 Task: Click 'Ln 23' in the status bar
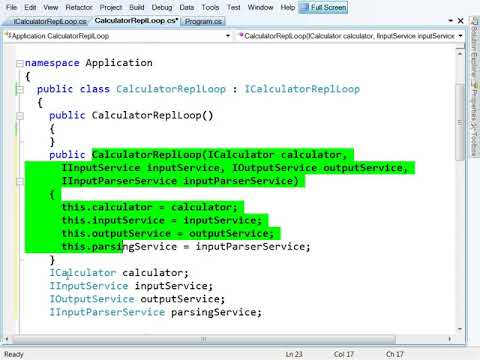click(x=294, y=354)
